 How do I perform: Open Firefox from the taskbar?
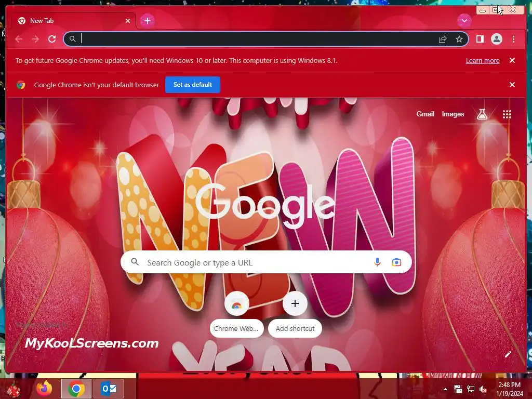(44, 389)
